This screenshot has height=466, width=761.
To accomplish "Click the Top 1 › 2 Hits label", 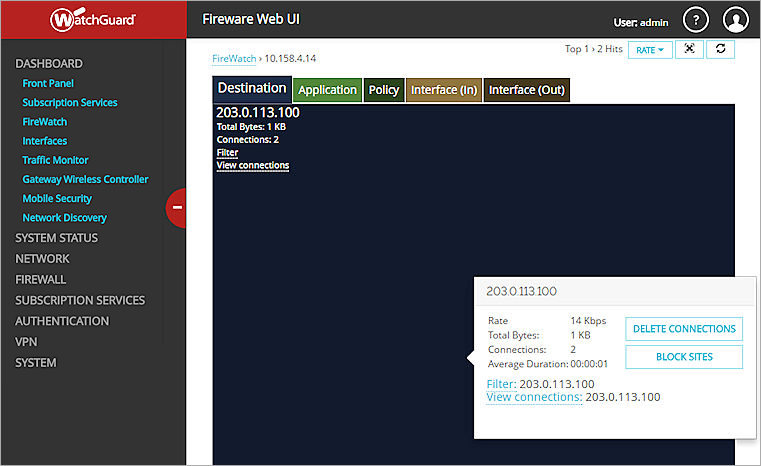I will (594, 49).
